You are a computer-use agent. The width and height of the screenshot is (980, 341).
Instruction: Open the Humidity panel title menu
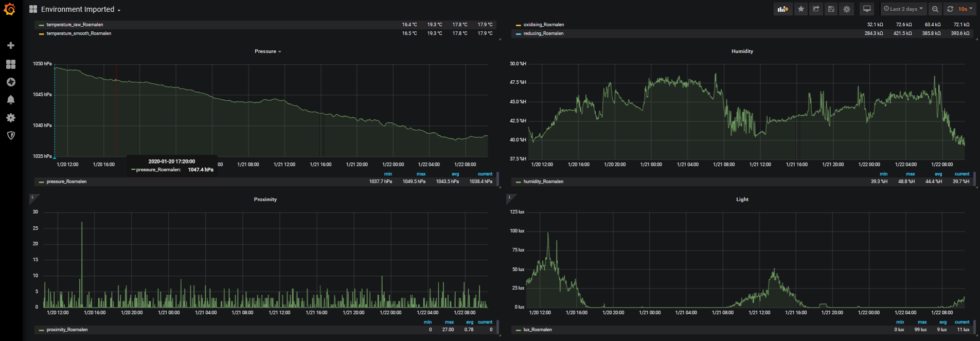point(742,51)
